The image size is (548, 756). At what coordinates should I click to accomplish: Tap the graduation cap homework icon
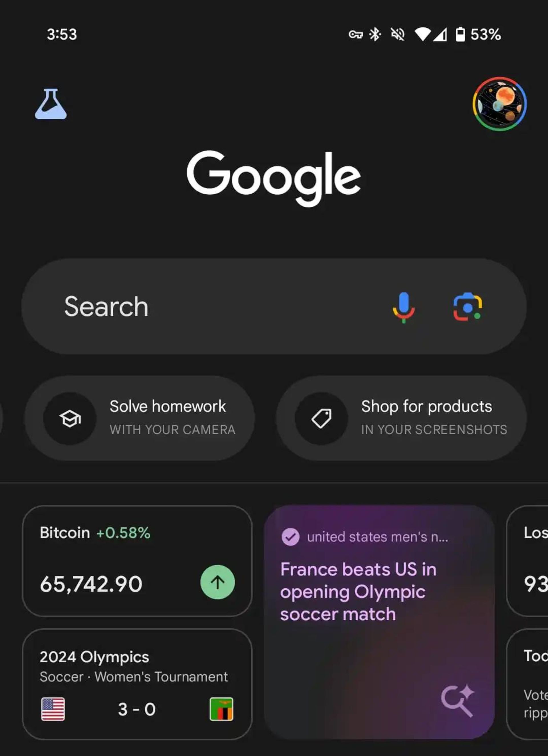point(70,418)
